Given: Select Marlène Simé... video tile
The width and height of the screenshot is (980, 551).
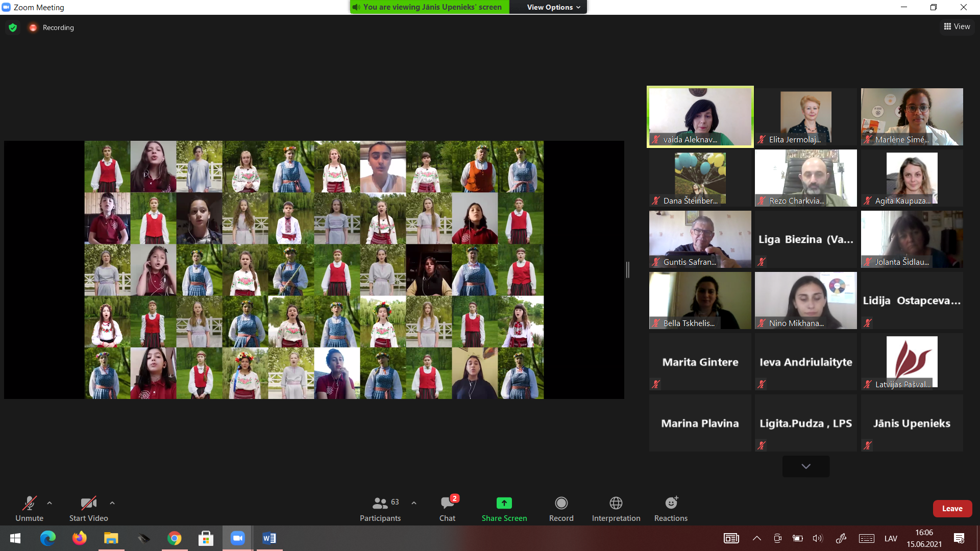Looking at the screenshot, I should tap(912, 117).
